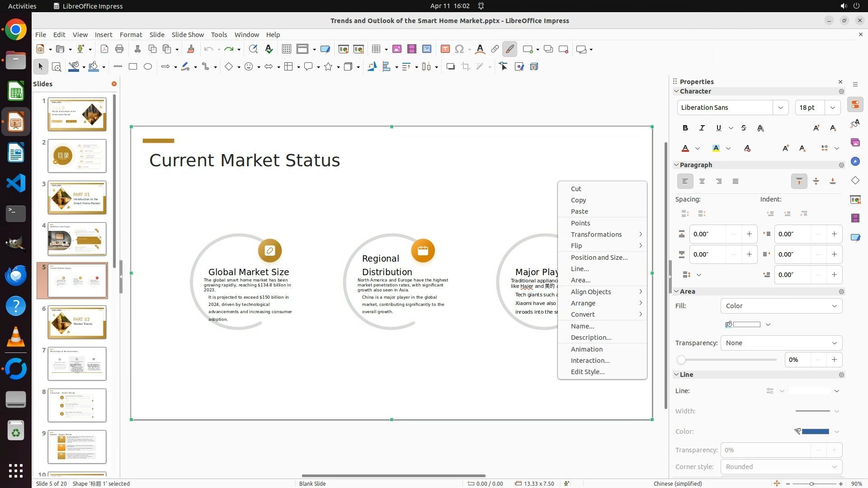Enable center paragraph alignment
The height and width of the screenshot is (488, 868).
pyautogui.click(x=702, y=181)
